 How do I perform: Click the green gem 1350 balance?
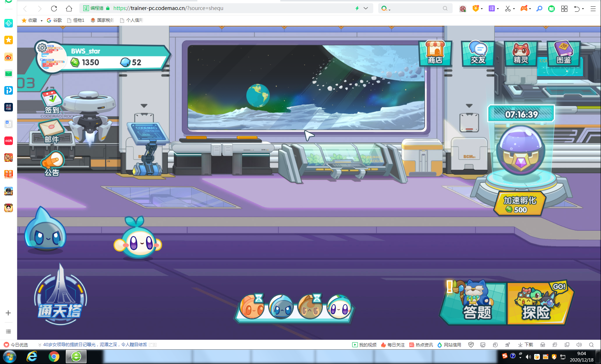pos(85,63)
